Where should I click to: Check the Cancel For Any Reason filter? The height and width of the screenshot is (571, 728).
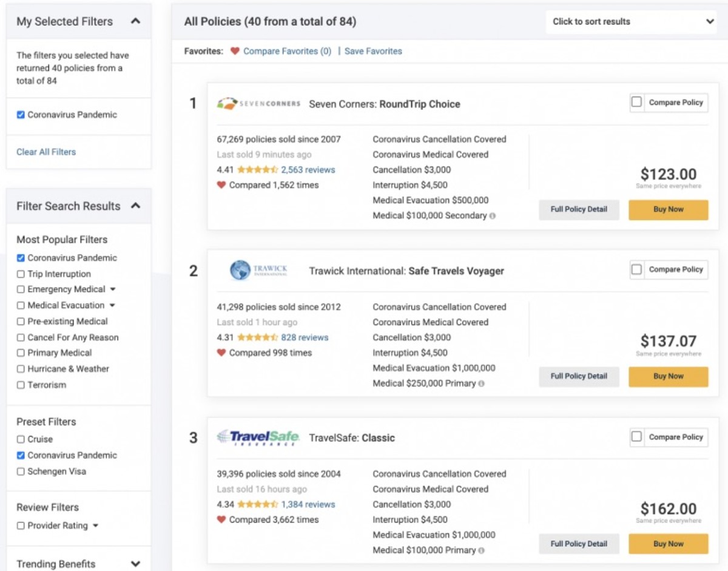21,337
